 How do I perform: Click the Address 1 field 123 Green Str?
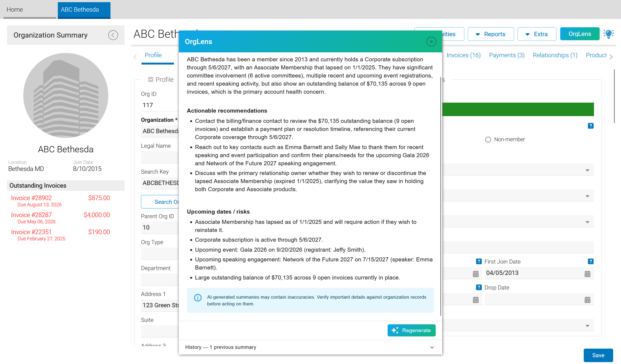tap(160, 305)
